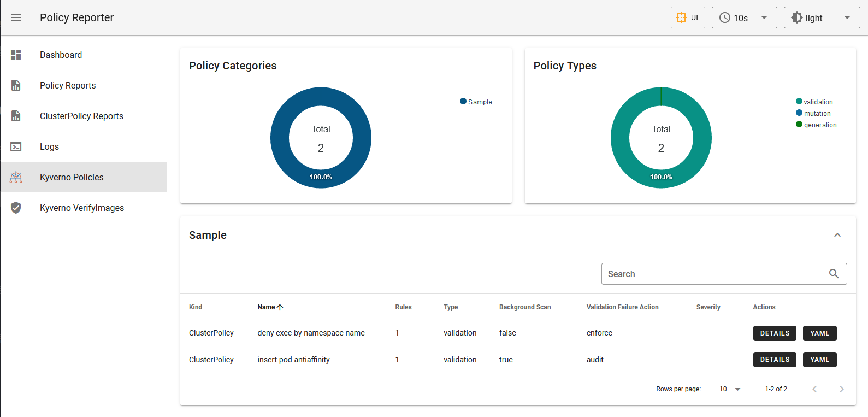This screenshot has width=868, height=417.
Task: Navigate to Logs
Action: tap(84, 146)
